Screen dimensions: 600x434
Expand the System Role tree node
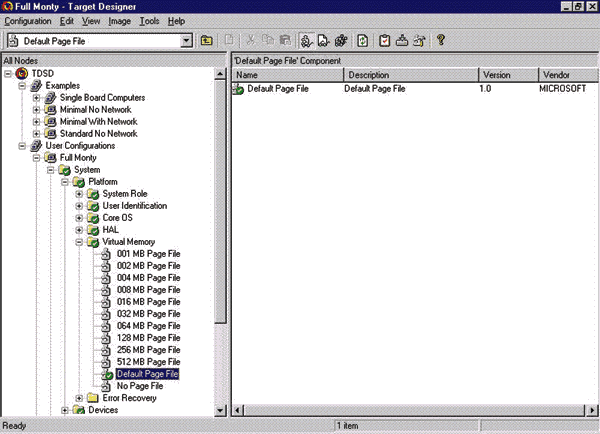79,193
